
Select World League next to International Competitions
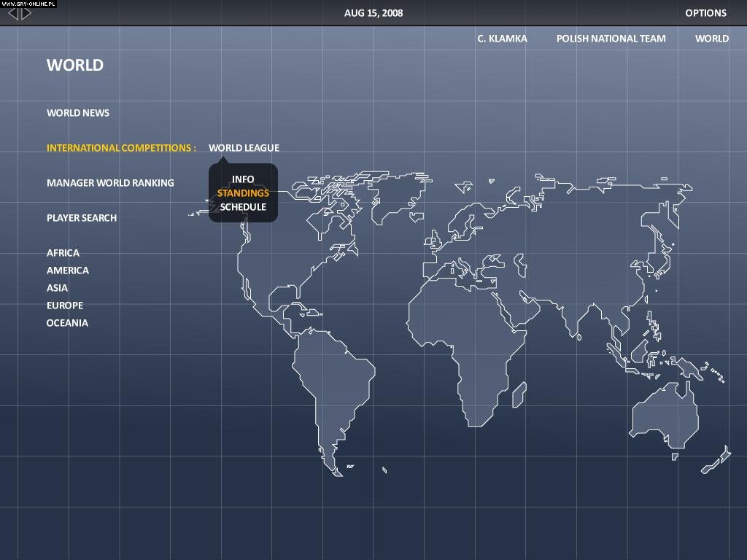pyautogui.click(x=244, y=147)
